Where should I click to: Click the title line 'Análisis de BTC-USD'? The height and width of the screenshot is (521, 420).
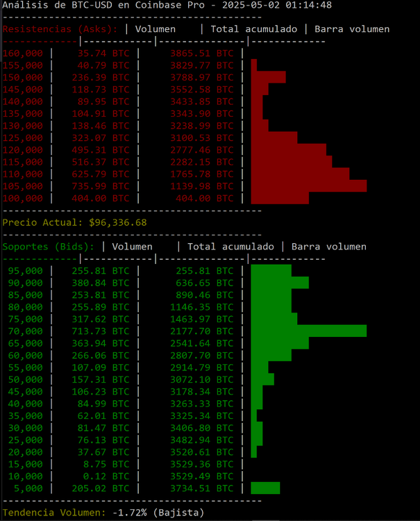(x=167, y=6)
